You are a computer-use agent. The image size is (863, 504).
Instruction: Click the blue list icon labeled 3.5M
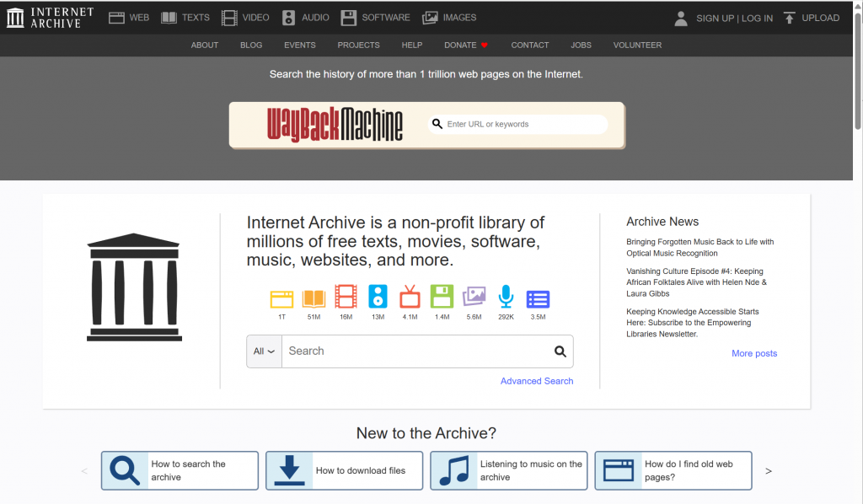tap(538, 298)
